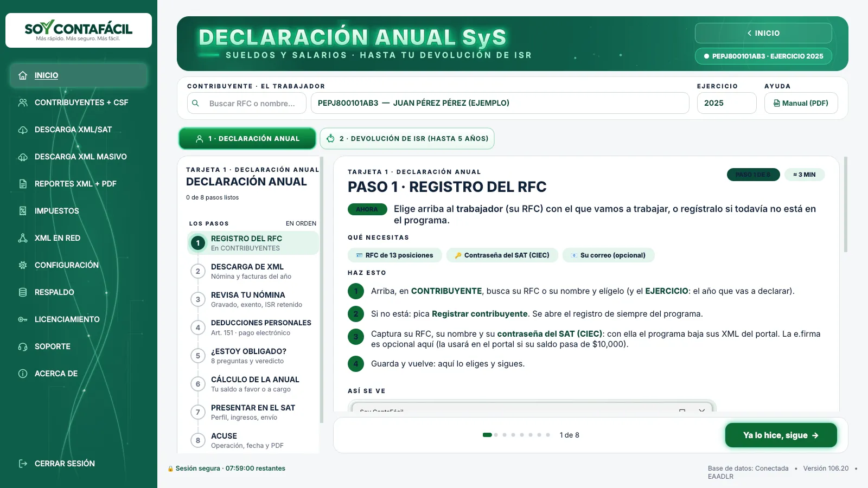Select step 4 Deducciones Personales
The height and width of the screenshot is (488, 868).
coord(253,328)
